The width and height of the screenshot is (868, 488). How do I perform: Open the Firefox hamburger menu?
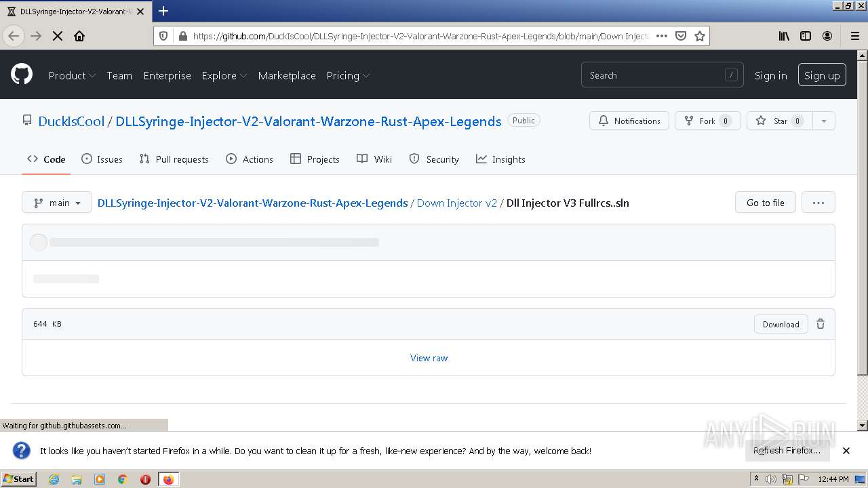855,36
